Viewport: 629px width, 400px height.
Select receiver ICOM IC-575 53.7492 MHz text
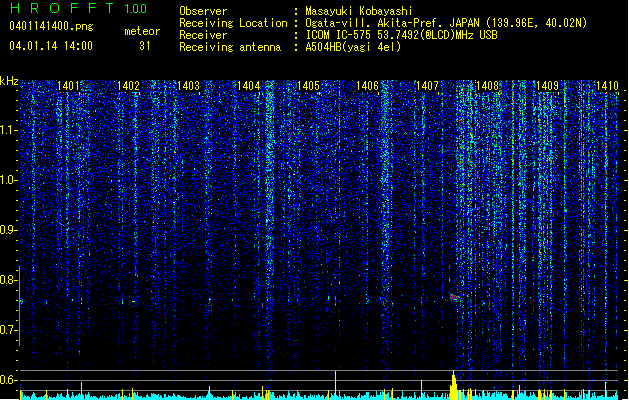(401, 35)
